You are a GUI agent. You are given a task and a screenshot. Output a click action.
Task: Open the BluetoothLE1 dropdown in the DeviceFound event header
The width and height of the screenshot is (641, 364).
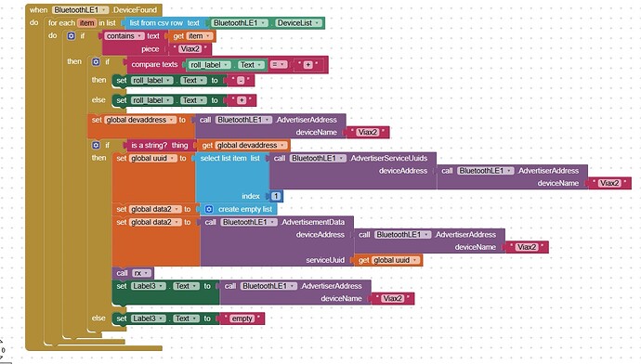[81, 10]
